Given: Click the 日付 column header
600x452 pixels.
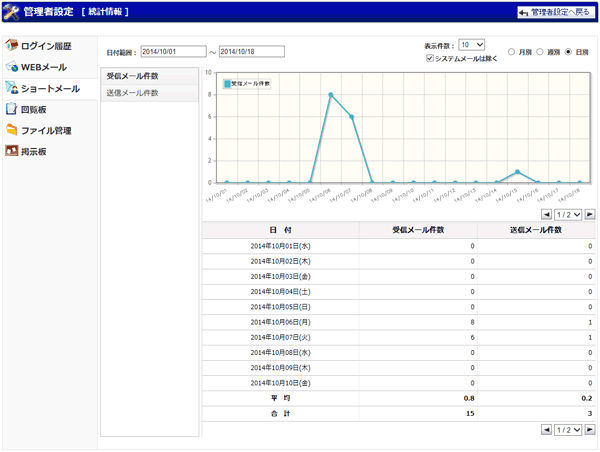Looking at the screenshot, I should tap(280, 230).
